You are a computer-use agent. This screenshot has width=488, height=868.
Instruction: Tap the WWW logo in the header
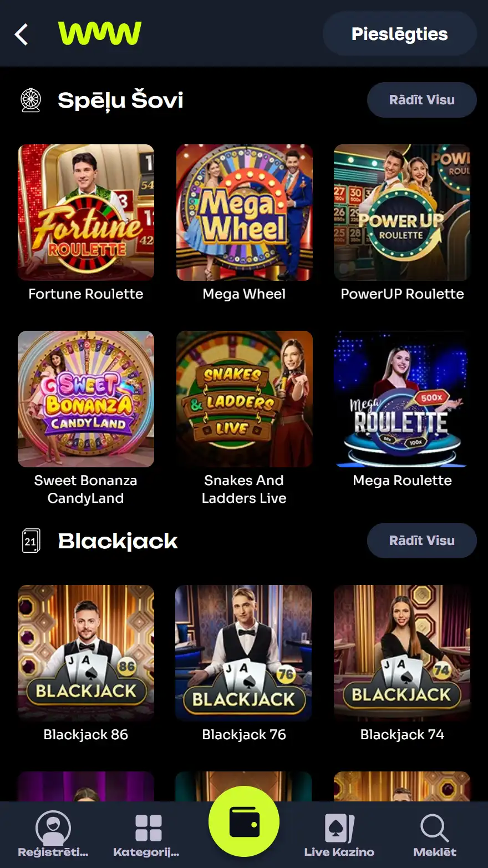coord(101,34)
